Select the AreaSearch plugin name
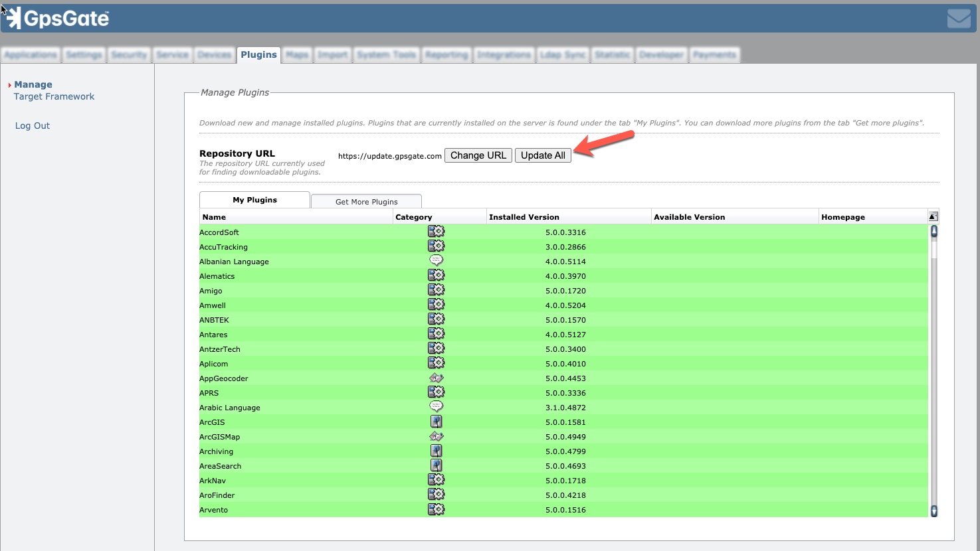 [x=220, y=466]
